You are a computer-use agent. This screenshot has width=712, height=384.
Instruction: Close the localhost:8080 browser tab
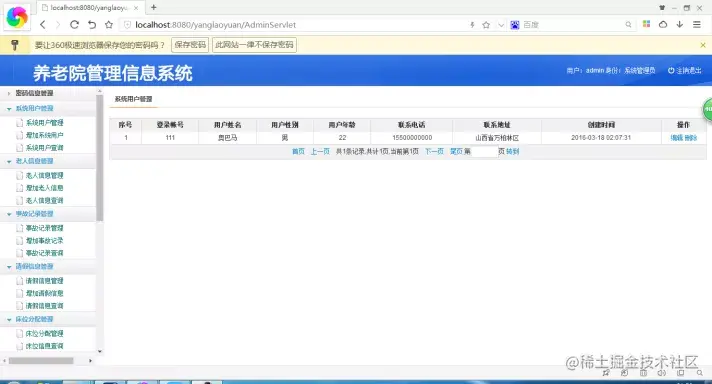pos(136,8)
